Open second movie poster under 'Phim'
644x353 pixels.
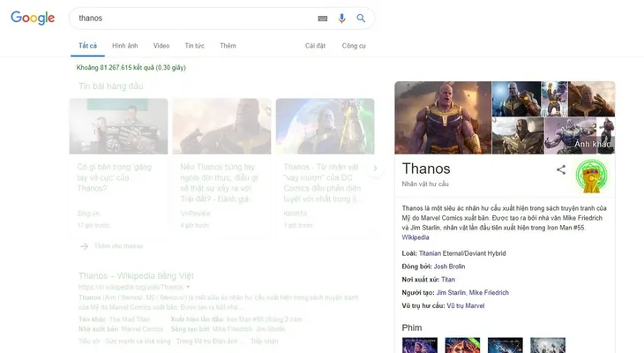[x=462, y=345]
